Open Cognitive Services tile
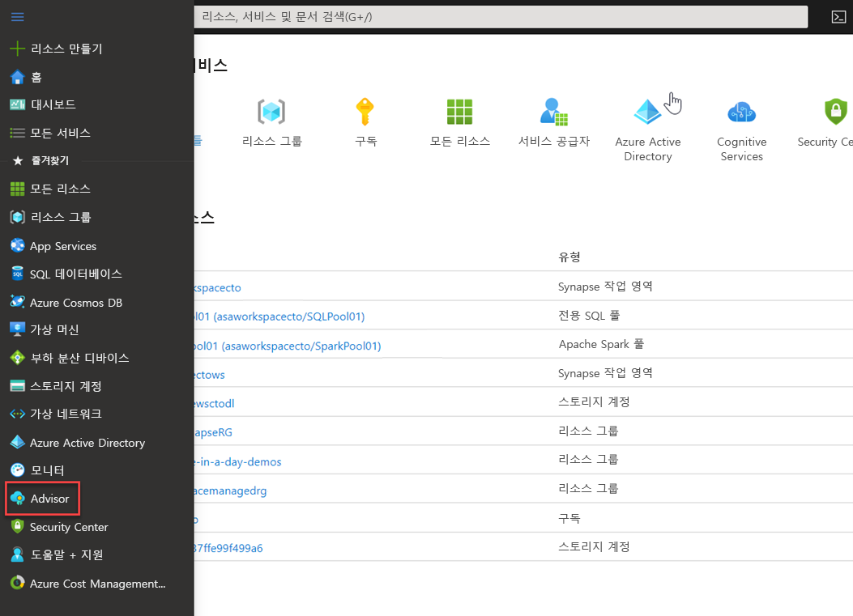 tap(741, 130)
